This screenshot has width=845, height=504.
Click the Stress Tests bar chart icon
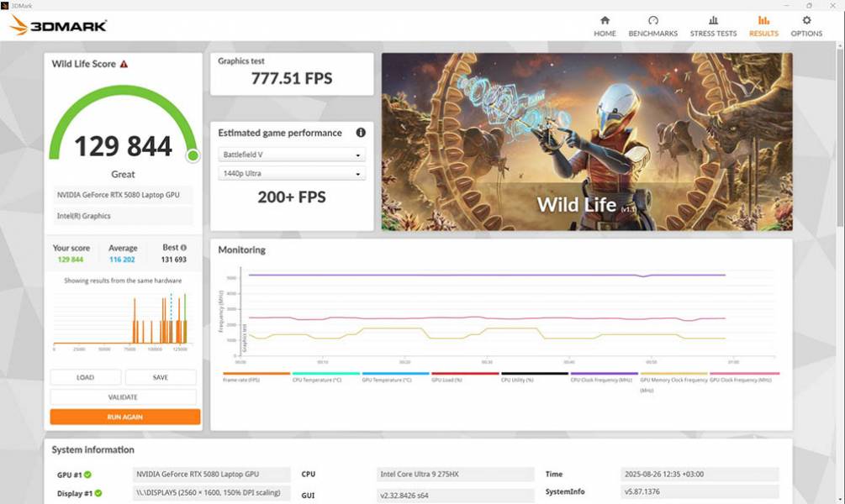713,21
